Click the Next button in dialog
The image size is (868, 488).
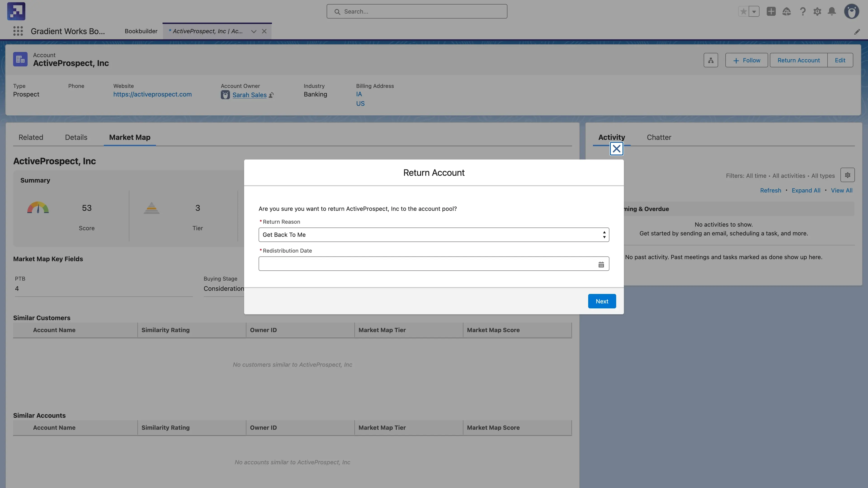pos(601,301)
